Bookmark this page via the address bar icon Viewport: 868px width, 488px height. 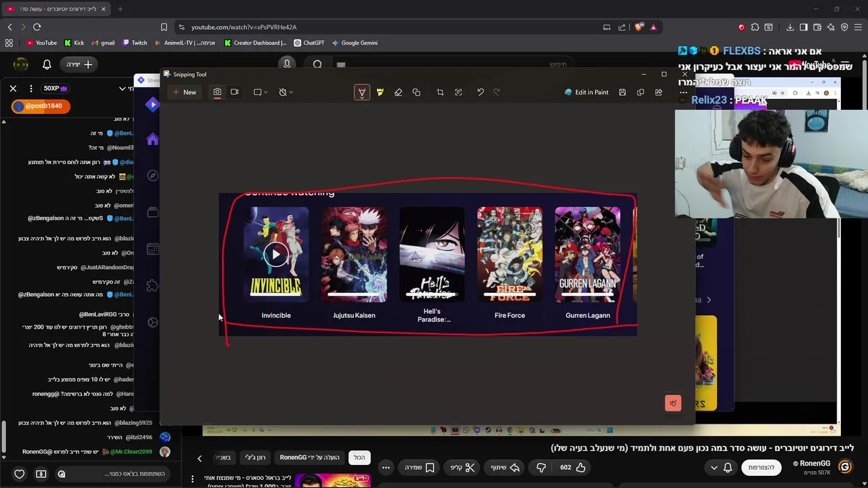click(x=164, y=27)
